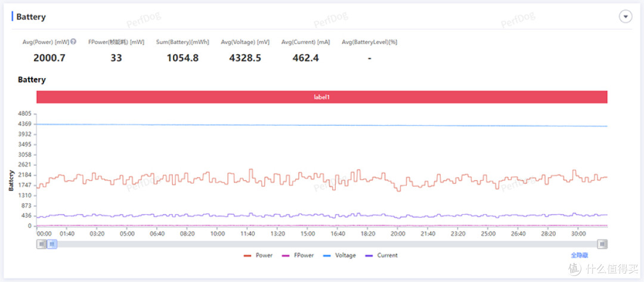Toggle the Power series in the legend

point(258,255)
